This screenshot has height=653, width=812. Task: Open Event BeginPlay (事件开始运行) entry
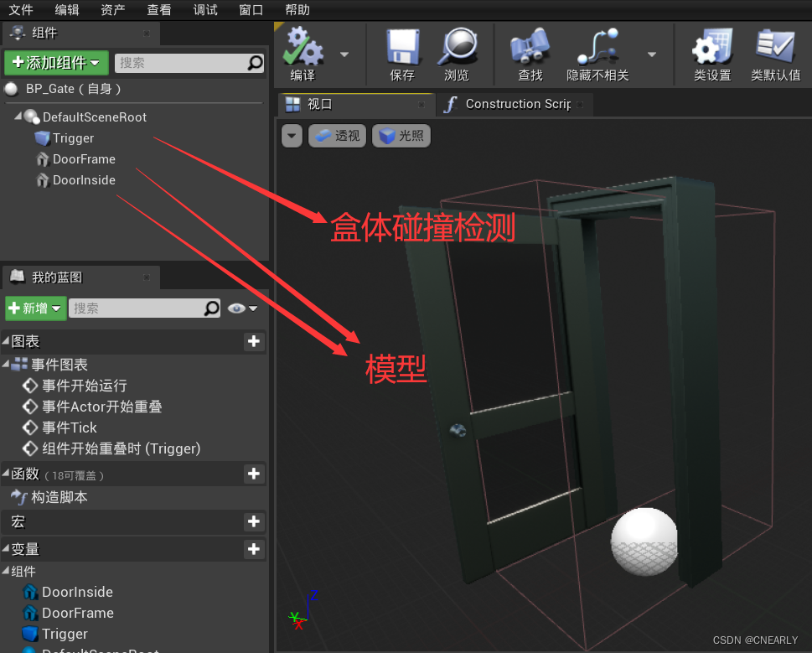(85, 386)
